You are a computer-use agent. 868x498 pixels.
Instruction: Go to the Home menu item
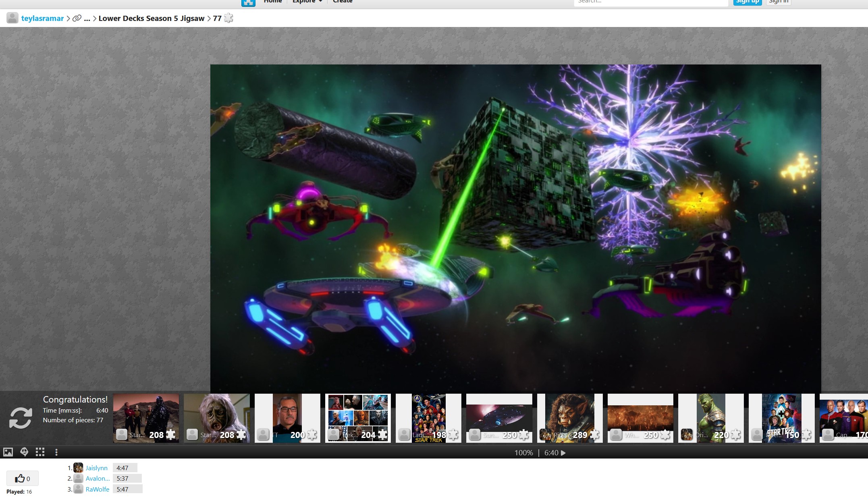273,2
